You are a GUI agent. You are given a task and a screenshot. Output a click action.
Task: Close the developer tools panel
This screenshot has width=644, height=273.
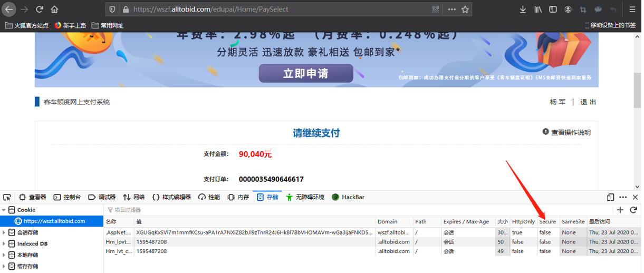(x=635, y=197)
